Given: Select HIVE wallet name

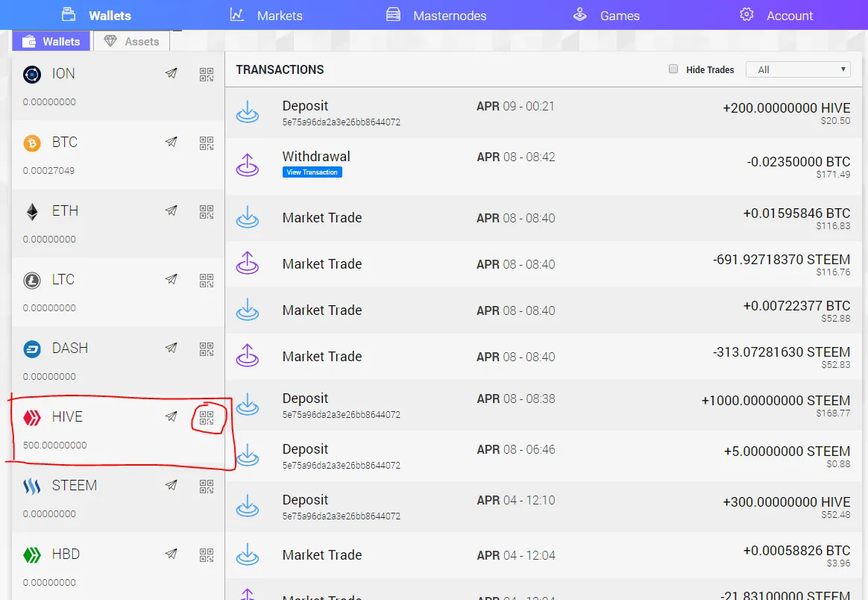Looking at the screenshot, I should click(x=67, y=416).
